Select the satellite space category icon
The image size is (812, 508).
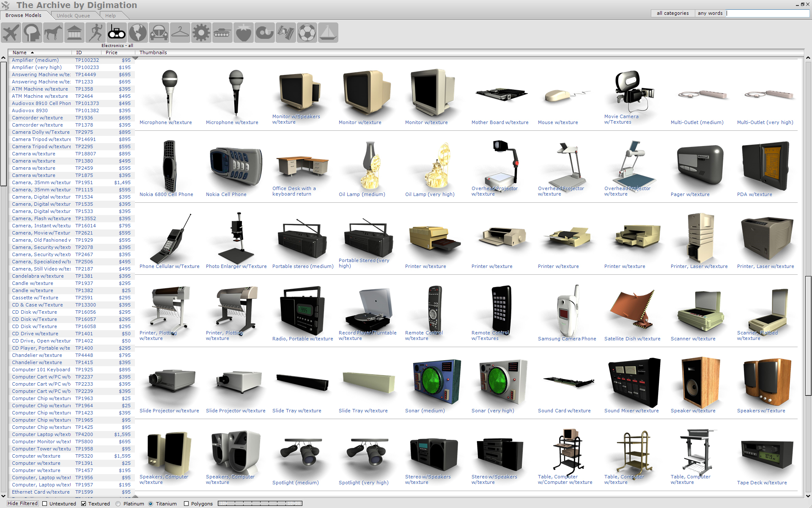pyautogui.click(x=286, y=33)
